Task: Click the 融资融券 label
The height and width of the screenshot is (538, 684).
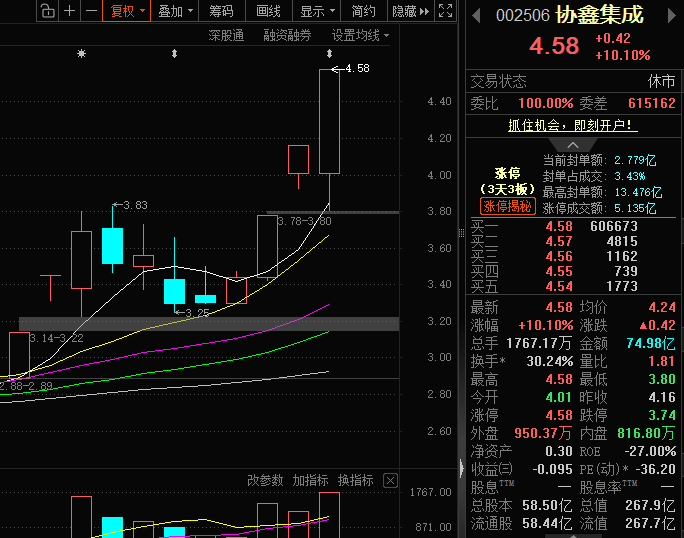Action: coord(287,35)
